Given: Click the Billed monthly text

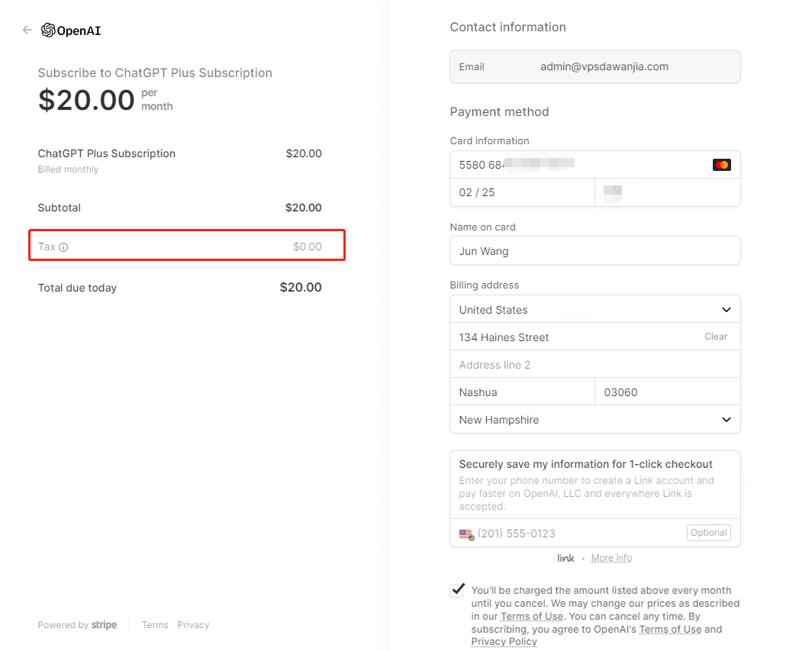Looking at the screenshot, I should (68, 169).
